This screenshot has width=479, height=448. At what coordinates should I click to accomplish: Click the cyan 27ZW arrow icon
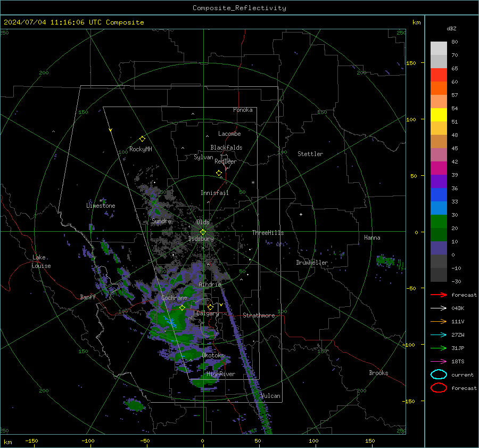point(439,335)
